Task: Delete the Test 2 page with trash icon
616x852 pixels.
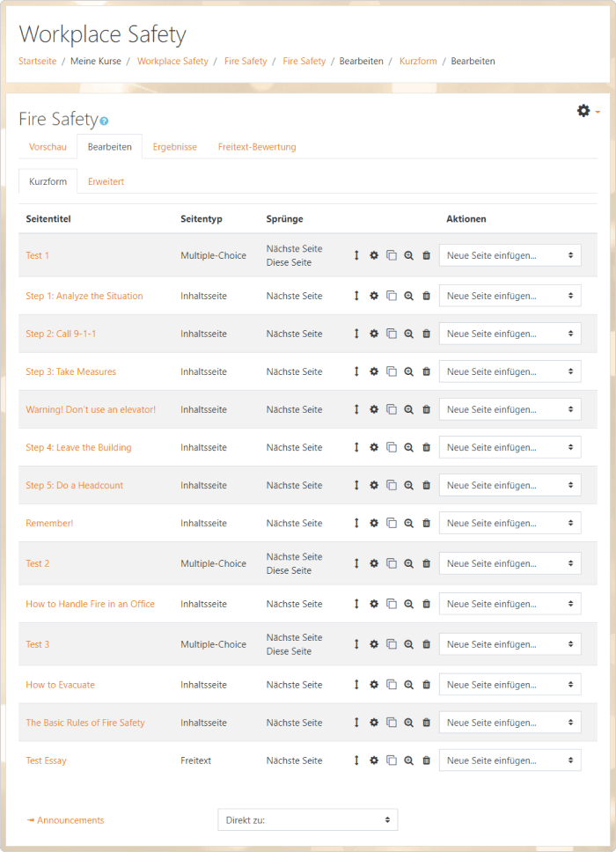Action: pos(427,563)
